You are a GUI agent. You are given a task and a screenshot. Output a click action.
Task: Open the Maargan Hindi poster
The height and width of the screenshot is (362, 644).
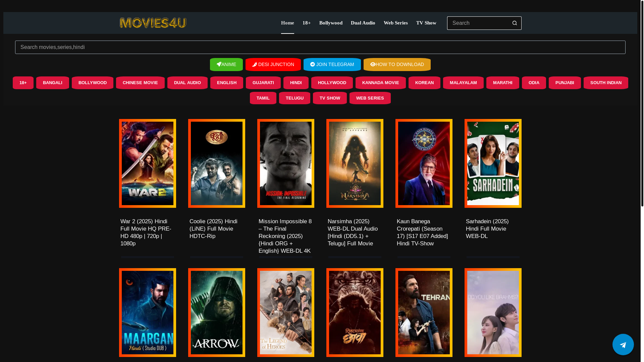[148, 312]
